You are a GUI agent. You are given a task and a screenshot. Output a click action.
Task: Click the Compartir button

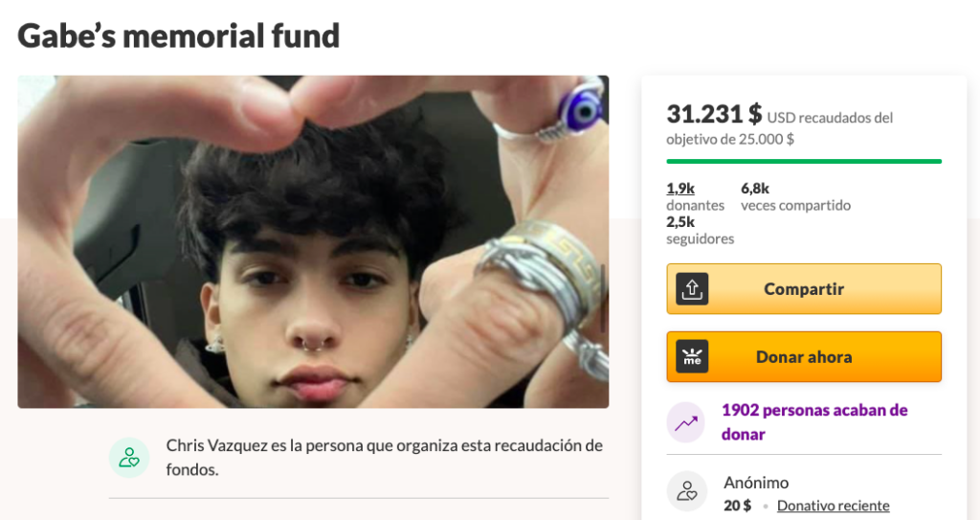(x=804, y=289)
